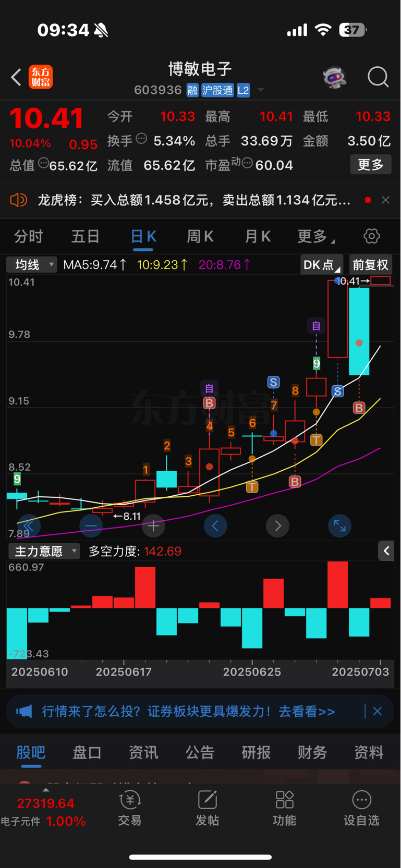The width and height of the screenshot is (401, 868).
Task: Switch to 财务 tab
Action: tap(312, 752)
